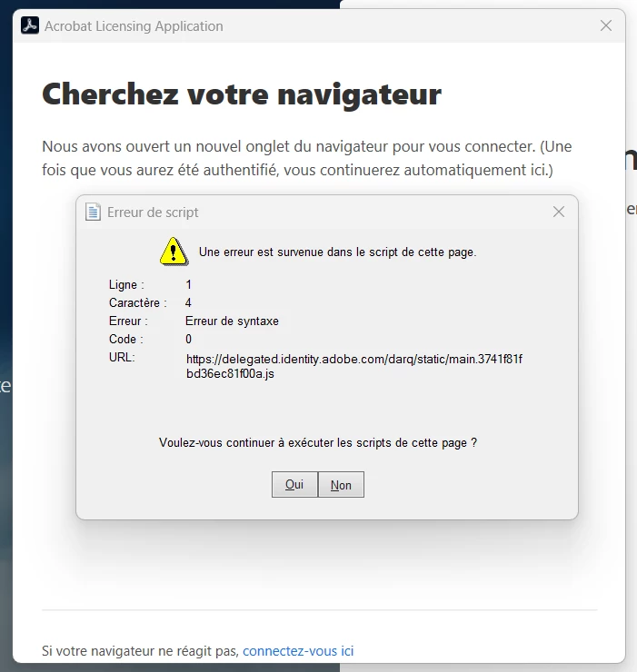Click the document icon beside Erreur de script
Screen dimensions: 637x672
(93, 212)
